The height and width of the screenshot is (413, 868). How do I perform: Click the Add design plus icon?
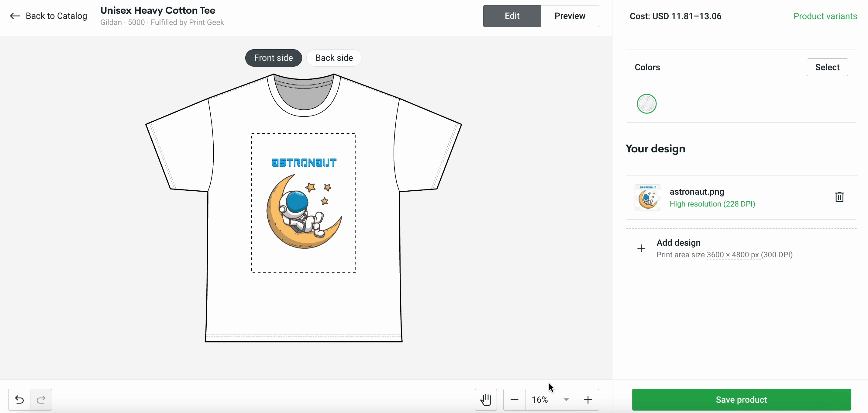pyautogui.click(x=642, y=248)
